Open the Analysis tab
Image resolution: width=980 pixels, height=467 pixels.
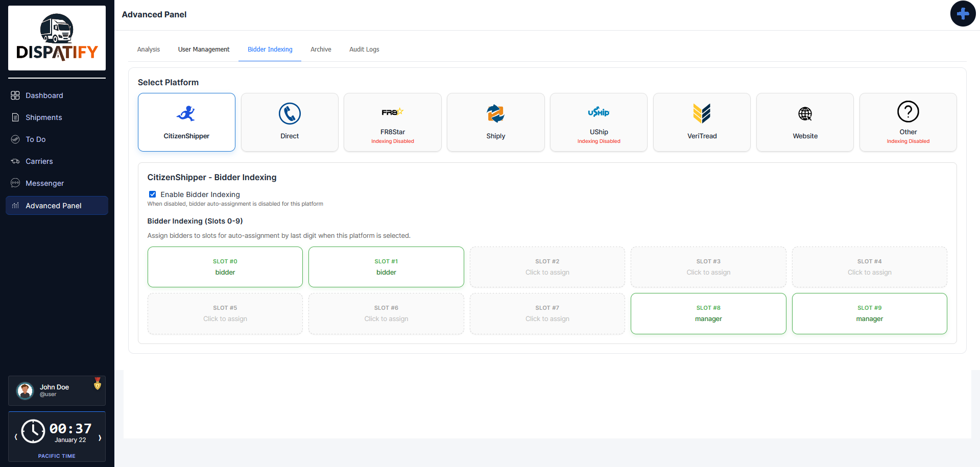149,50
